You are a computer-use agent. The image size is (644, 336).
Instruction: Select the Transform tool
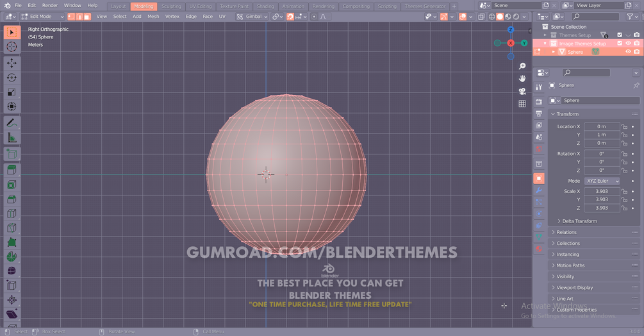[x=12, y=106]
